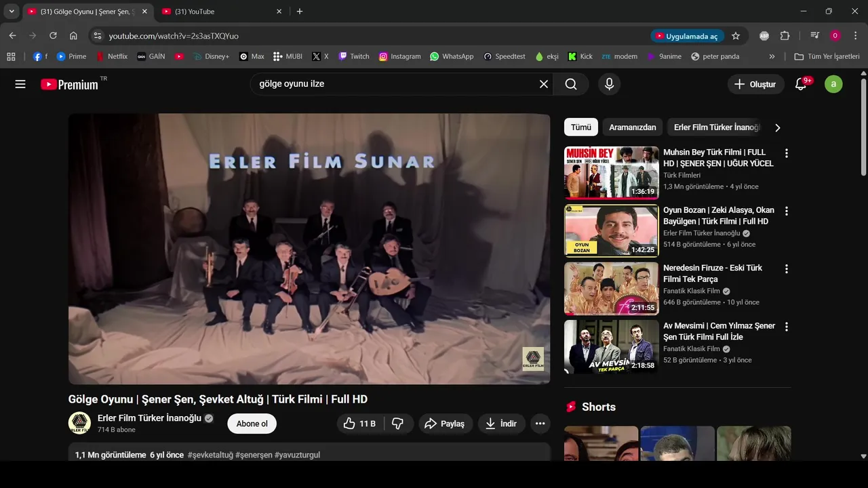
Task: Clear the search box text
Action: point(544,84)
